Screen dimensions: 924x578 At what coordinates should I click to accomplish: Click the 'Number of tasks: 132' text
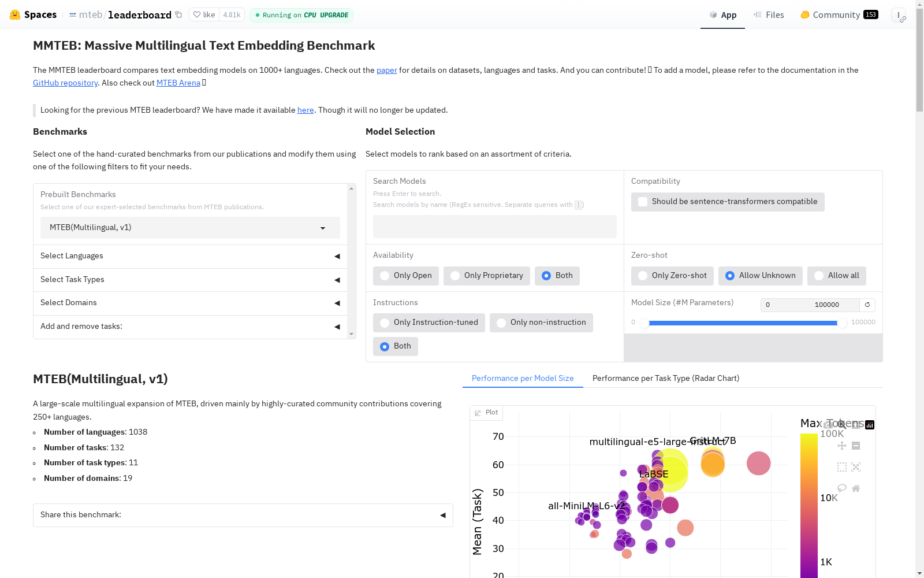(84, 448)
